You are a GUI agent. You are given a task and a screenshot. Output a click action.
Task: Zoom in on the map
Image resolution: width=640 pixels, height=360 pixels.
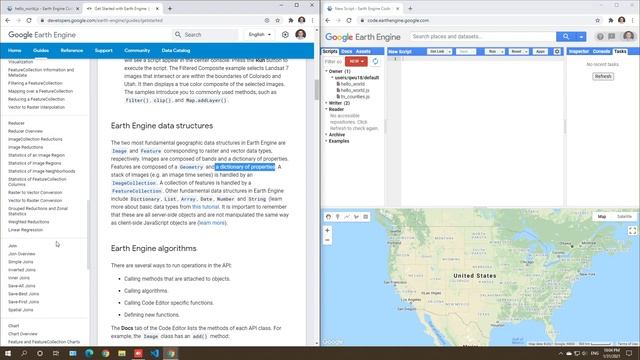327,231
